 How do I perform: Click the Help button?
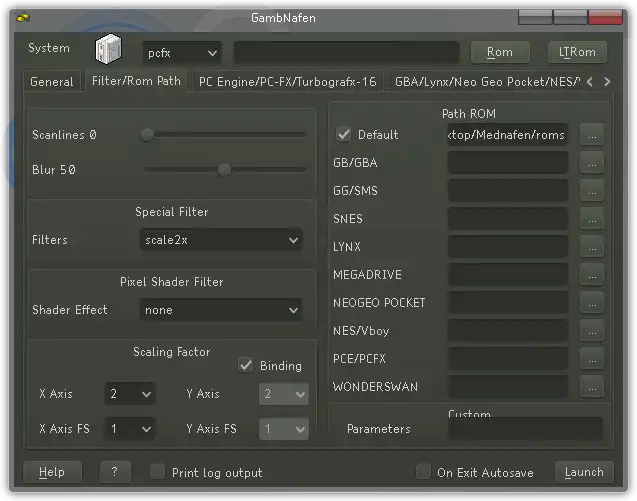(52, 472)
